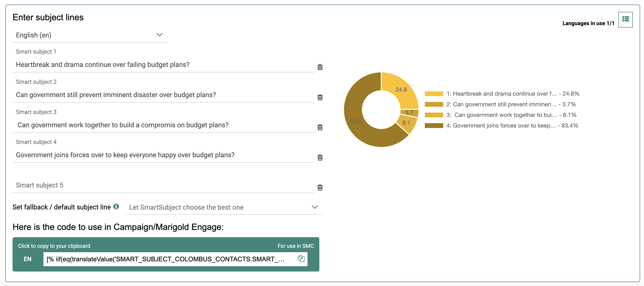This screenshot has height=286, width=644.
Task: Click legend swatch for subject 1 Heartbreak
Action: [x=434, y=94]
